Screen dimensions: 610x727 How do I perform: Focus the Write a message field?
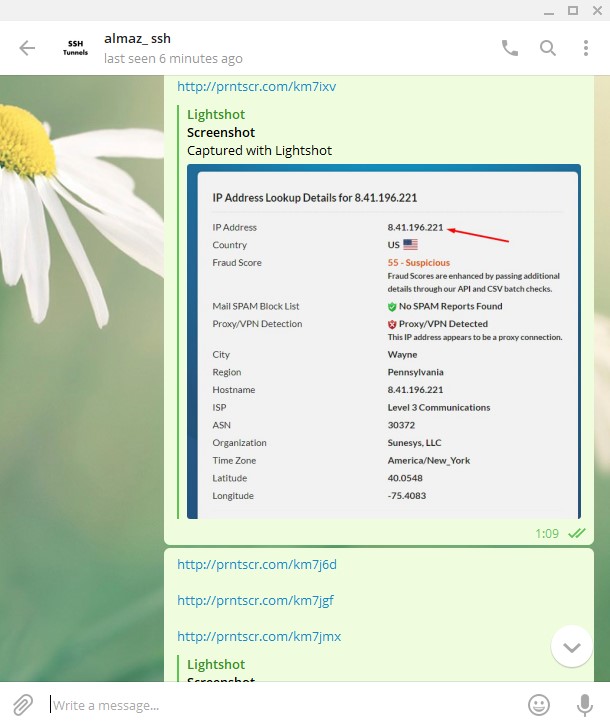(x=283, y=705)
